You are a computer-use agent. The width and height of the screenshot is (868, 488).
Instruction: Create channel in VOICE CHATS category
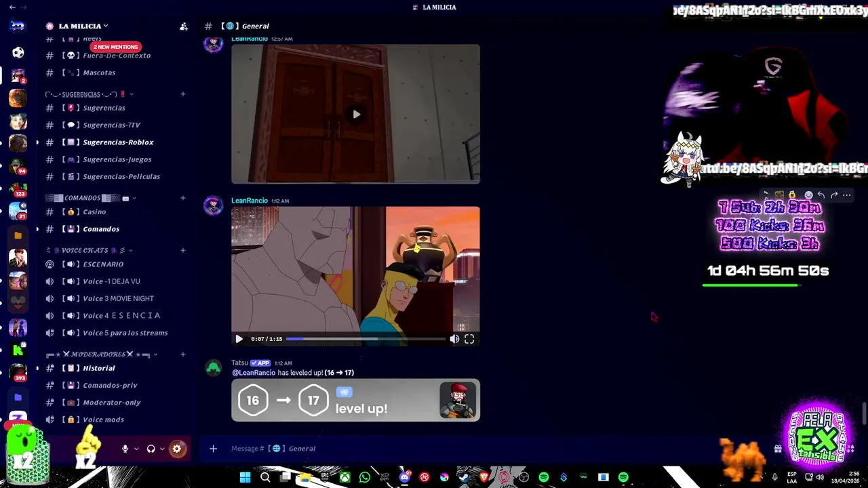pos(183,250)
